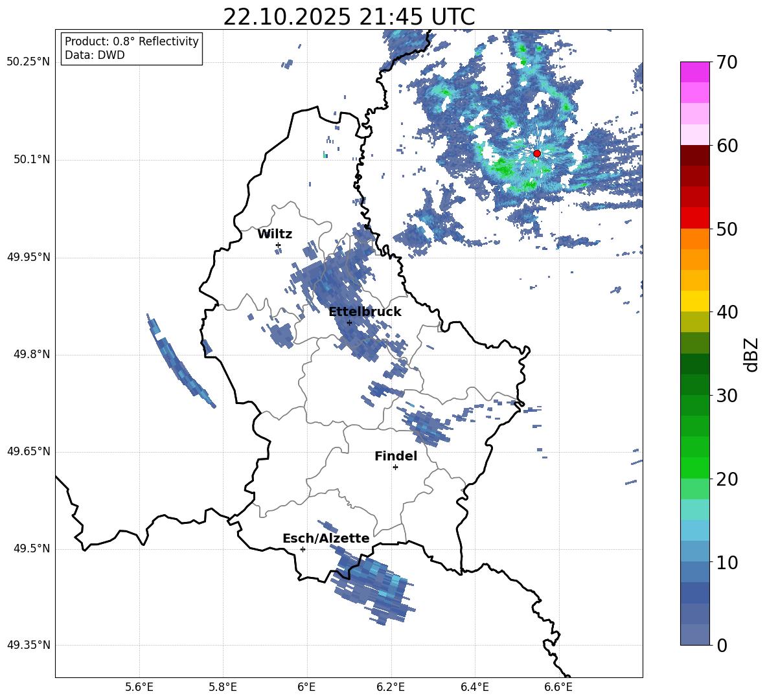This screenshot has width=767, height=700.
Task: Click the magenta top segment of the colorbar
Action: 695,73
